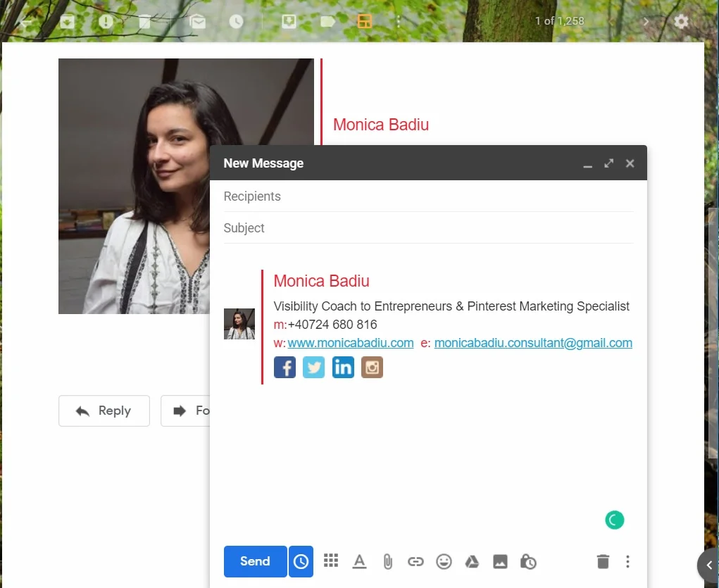This screenshot has height=588, width=719.
Task: Click the Recipients field
Action: (428, 196)
